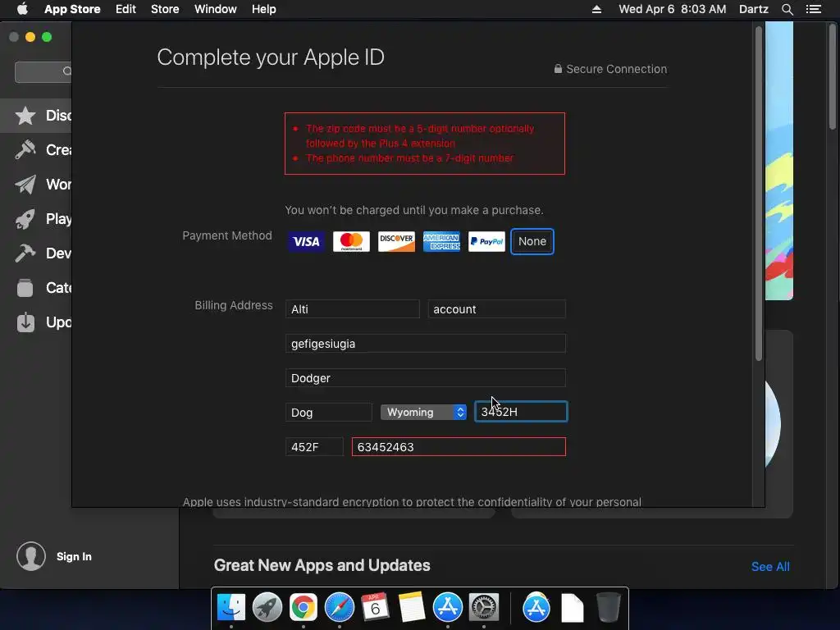Open Finder from the Dock
Viewport: 840px width, 630px height.
coord(231,608)
